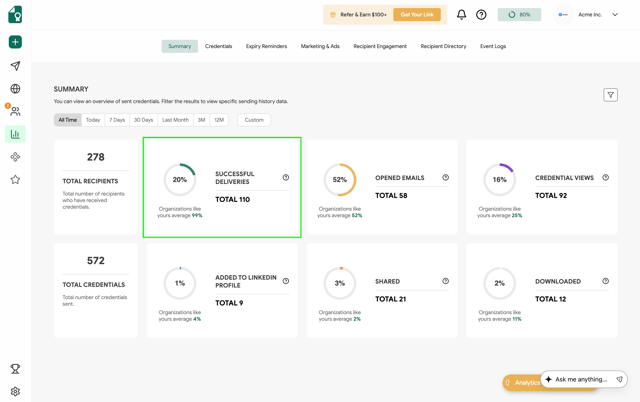Viewport: 640px width, 402px height.
Task: Open the globe icon in the sidebar
Action: pos(15,89)
